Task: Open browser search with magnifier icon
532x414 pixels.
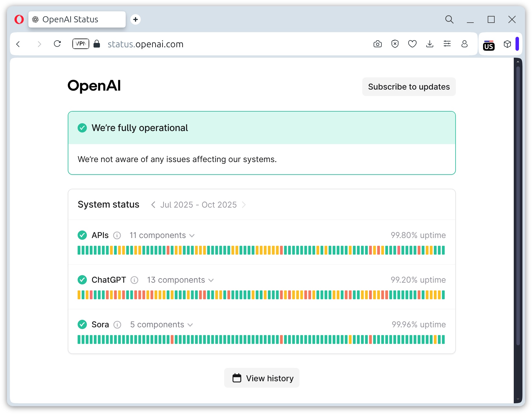Action: point(449,19)
